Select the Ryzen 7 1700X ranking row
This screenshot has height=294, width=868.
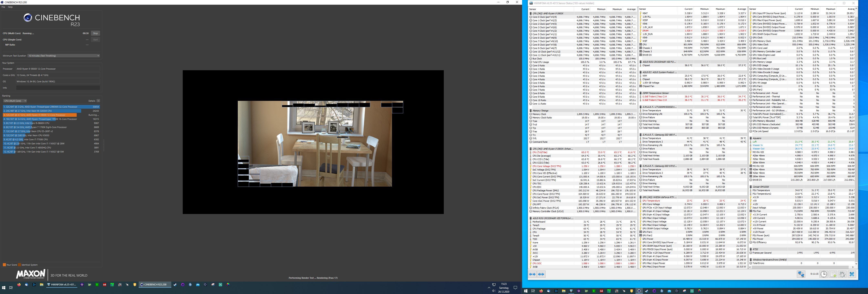(51, 127)
